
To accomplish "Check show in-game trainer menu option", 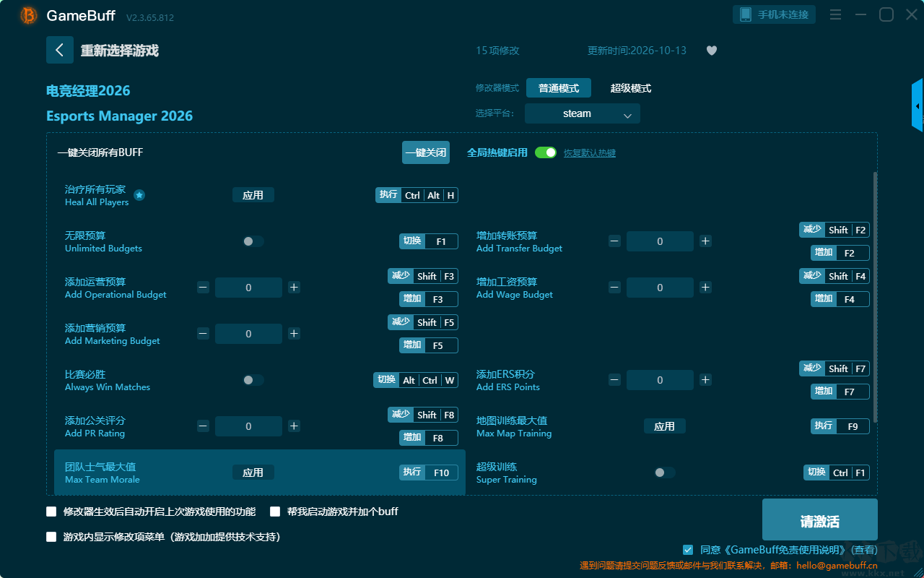I will [51, 537].
